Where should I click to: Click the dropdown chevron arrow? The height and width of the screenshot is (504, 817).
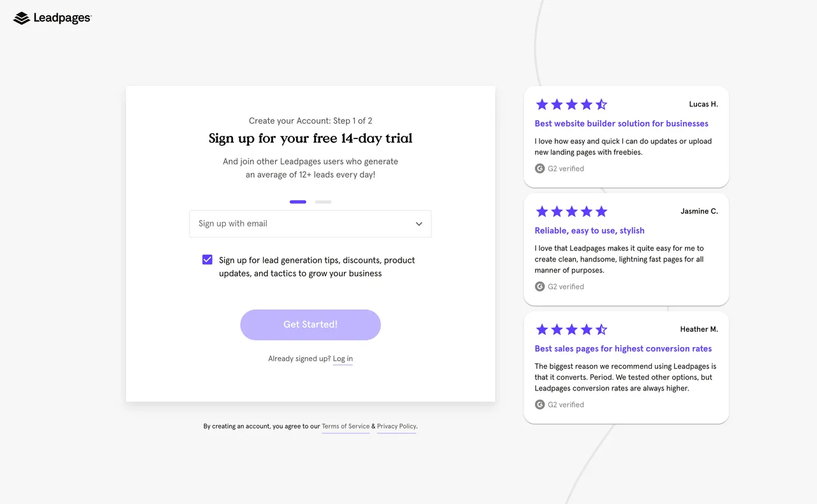tap(419, 224)
